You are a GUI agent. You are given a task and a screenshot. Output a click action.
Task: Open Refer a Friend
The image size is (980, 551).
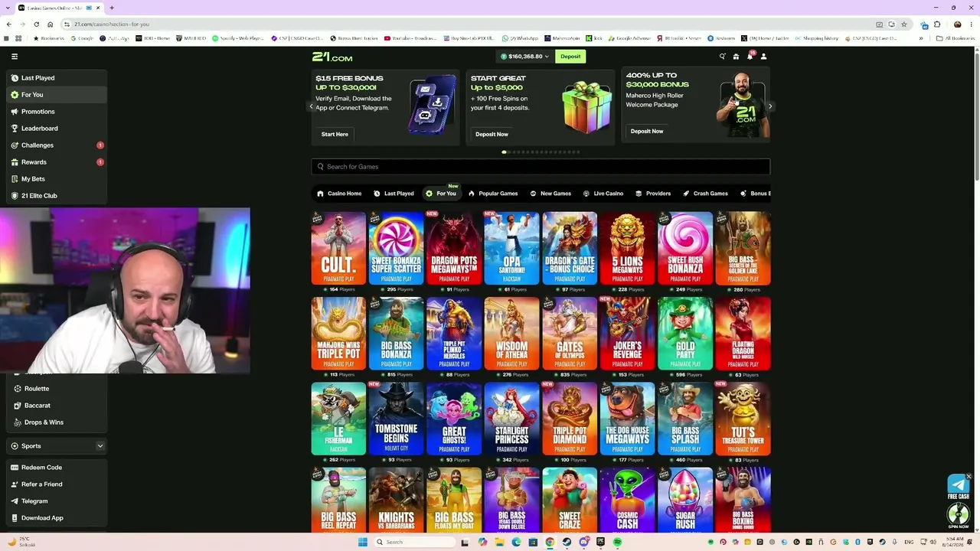57,484
